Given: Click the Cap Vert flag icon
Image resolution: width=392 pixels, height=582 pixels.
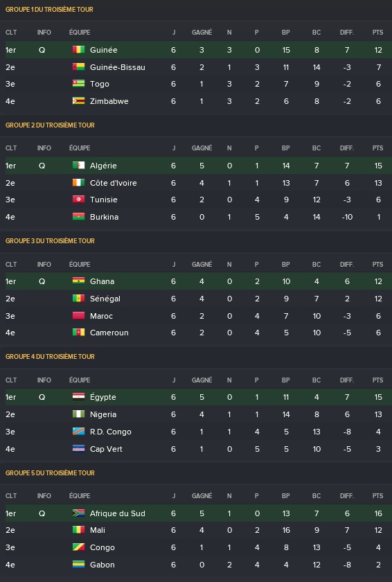Looking at the screenshot, I should [78, 449].
